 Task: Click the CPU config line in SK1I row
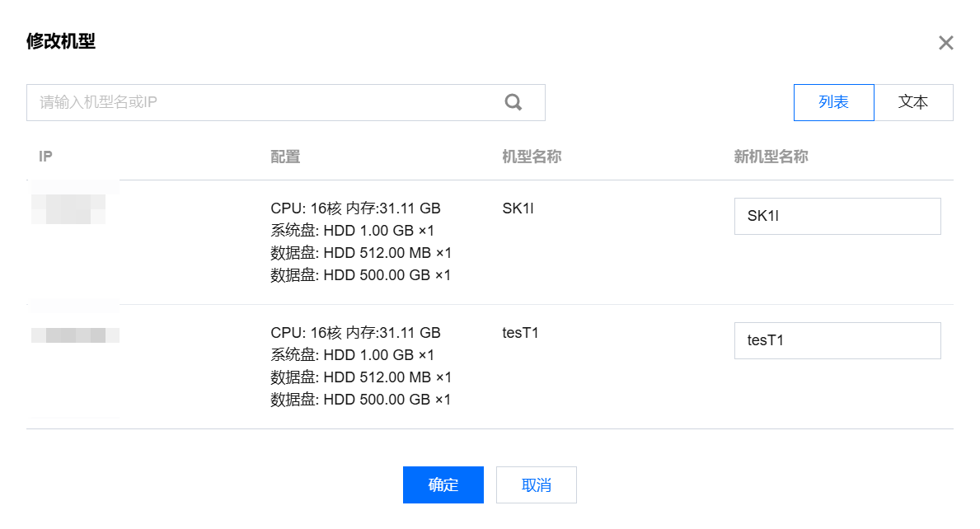tap(355, 208)
